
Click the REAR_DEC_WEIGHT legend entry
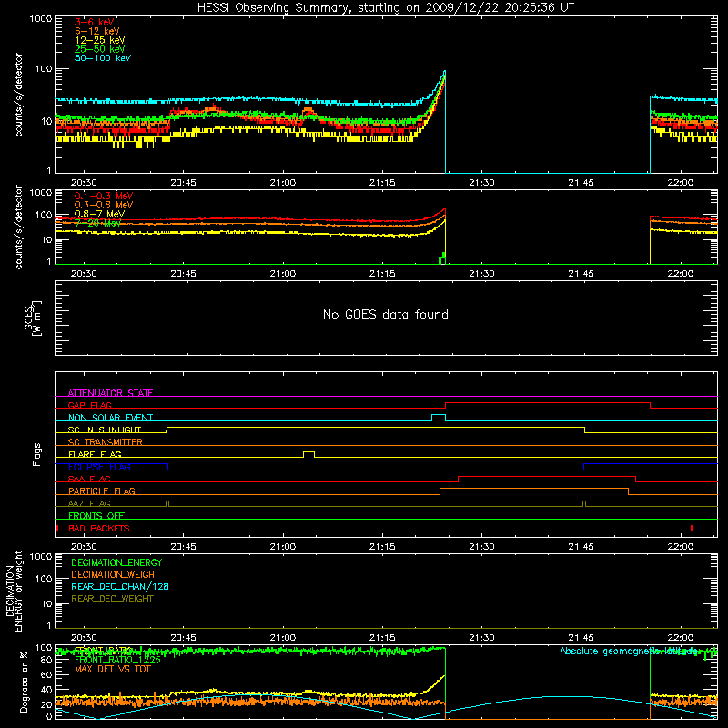(112, 599)
